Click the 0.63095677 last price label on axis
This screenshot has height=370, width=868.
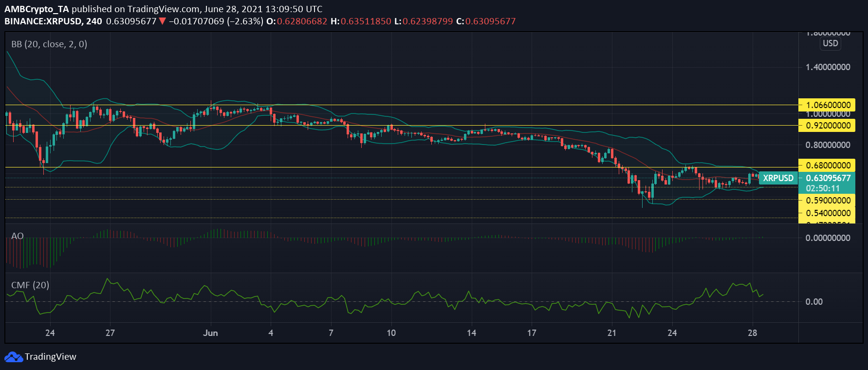coord(828,178)
